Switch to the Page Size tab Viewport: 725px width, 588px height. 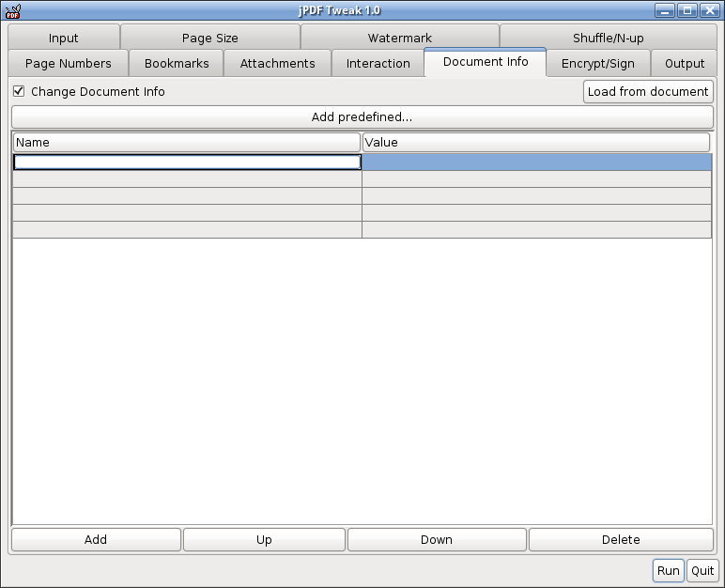[210, 38]
